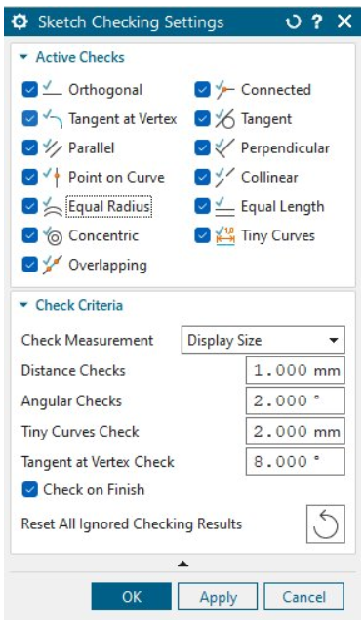This screenshot has height=628, width=364.
Task: Click the settings gear icon in title bar
Action: tap(20, 21)
